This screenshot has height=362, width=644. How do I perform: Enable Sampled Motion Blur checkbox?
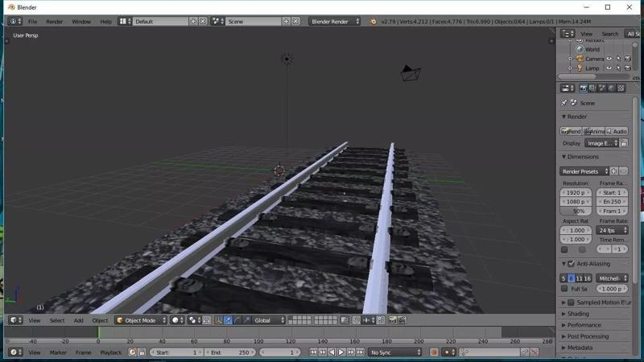click(x=571, y=302)
